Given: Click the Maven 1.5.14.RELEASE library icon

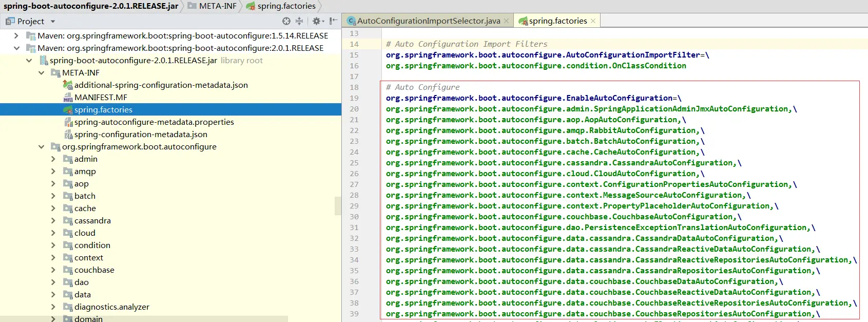Looking at the screenshot, I should pos(31,36).
